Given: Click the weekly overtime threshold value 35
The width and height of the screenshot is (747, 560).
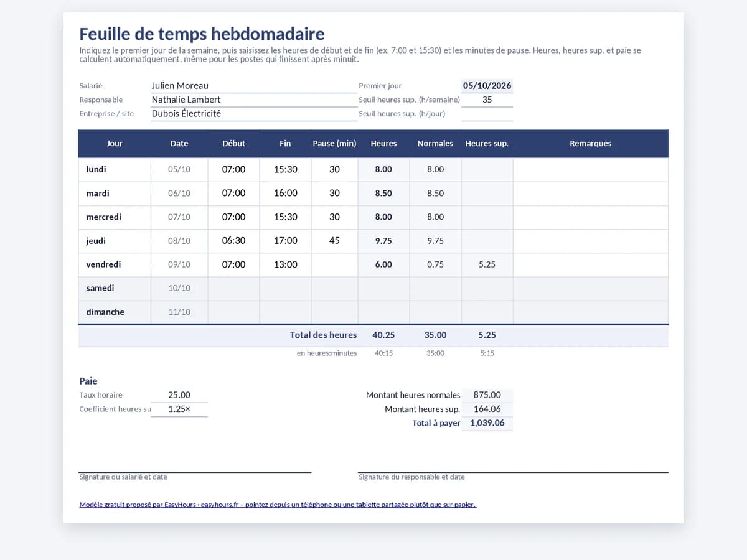Looking at the screenshot, I should coord(487,100).
